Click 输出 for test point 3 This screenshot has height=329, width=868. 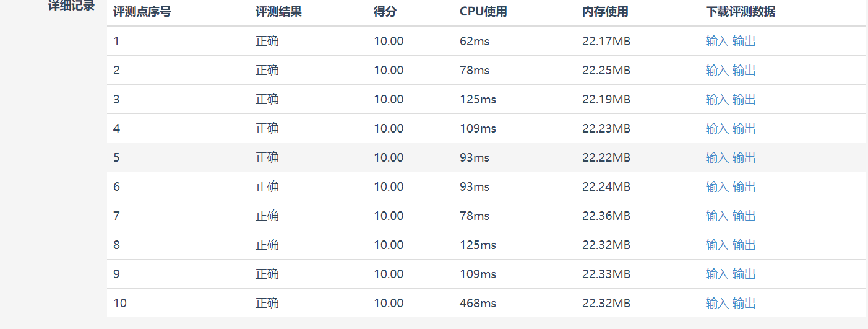coord(744,100)
